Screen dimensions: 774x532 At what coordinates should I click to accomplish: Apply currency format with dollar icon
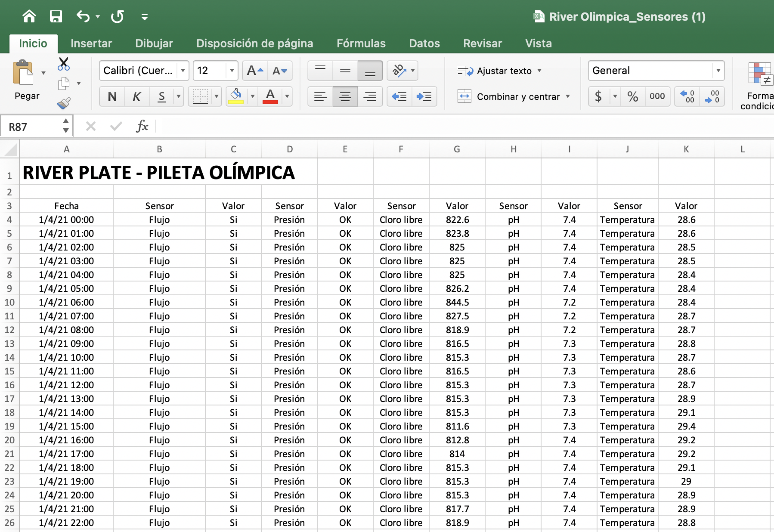[598, 96]
